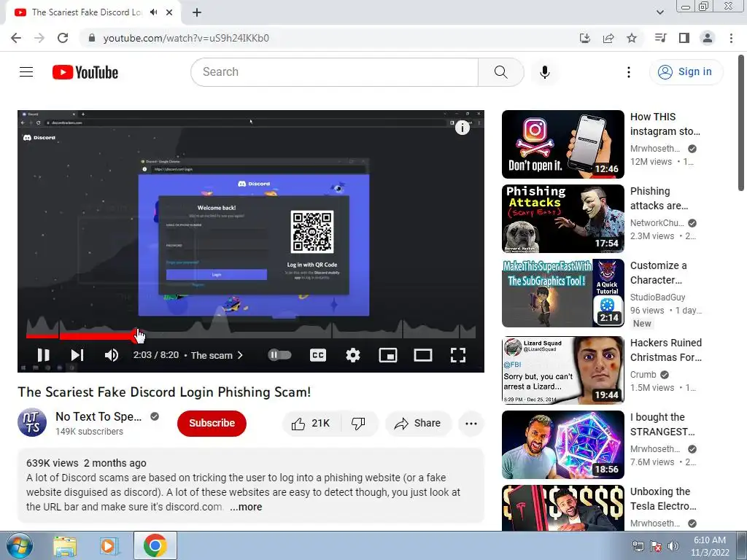Go forward with browser forward arrow
The width and height of the screenshot is (747, 560).
[39, 38]
